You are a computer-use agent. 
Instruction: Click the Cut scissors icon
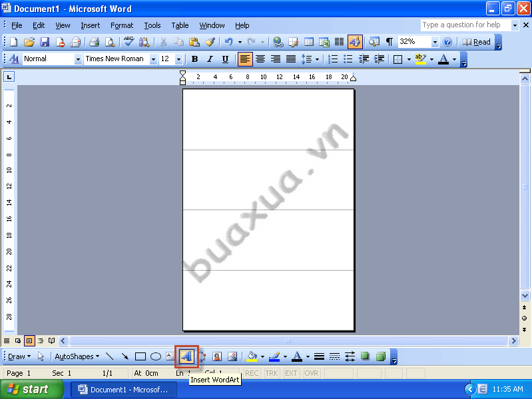pos(163,42)
